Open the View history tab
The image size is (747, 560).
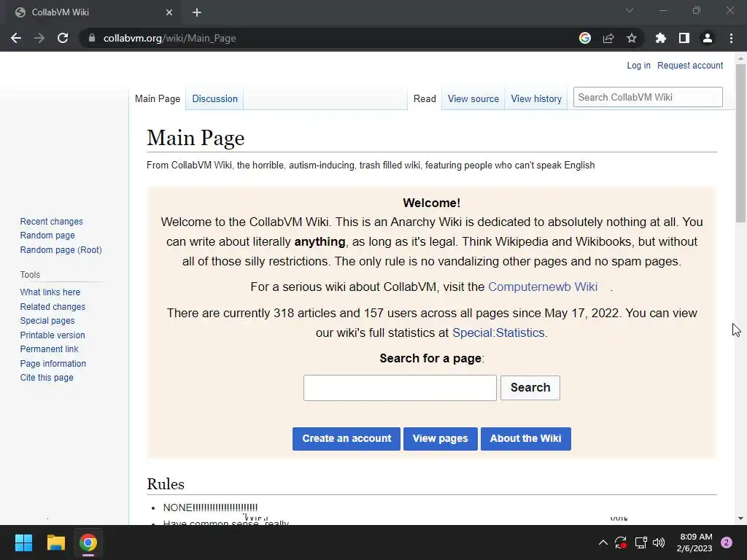tap(536, 98)
